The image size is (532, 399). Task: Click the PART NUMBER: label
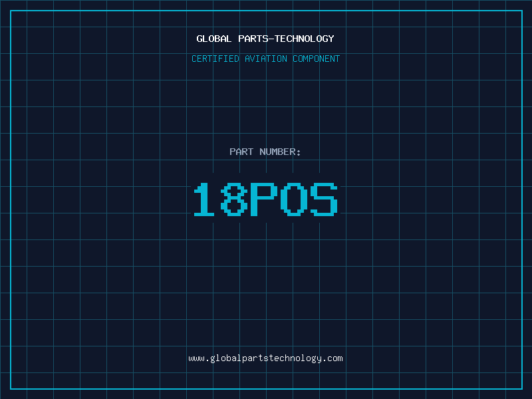point(265,152)
